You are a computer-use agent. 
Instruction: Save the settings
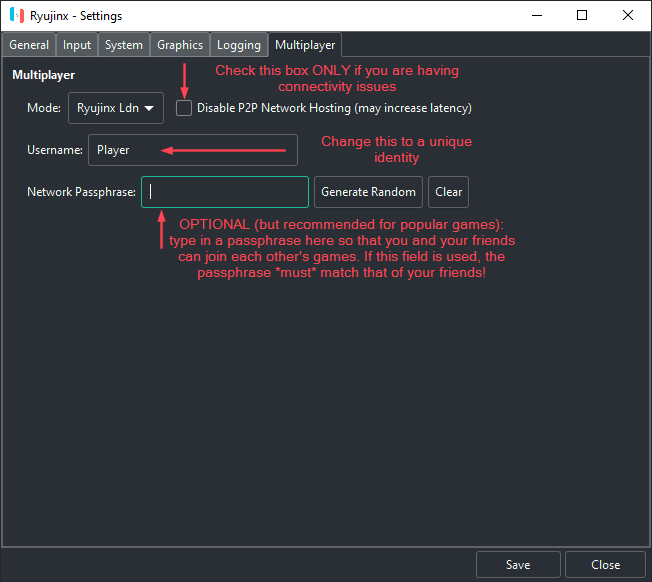coord(518,565)
